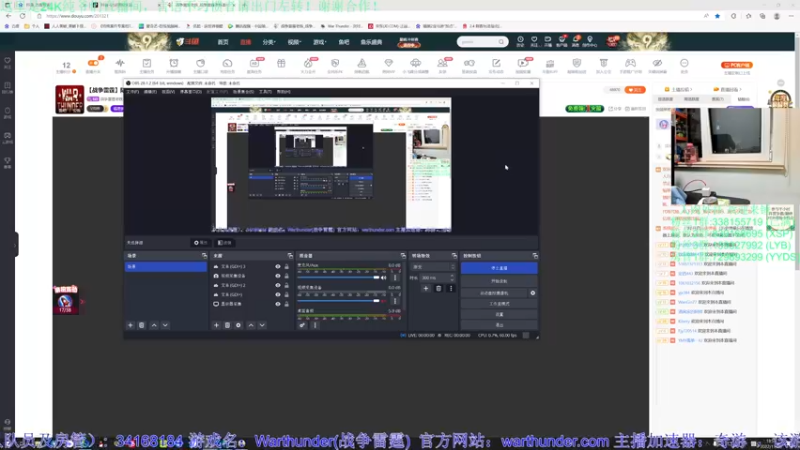Screen dimensions: 800x450
Task: Pop out the Scenes dock panel
Action: point(204,256)
